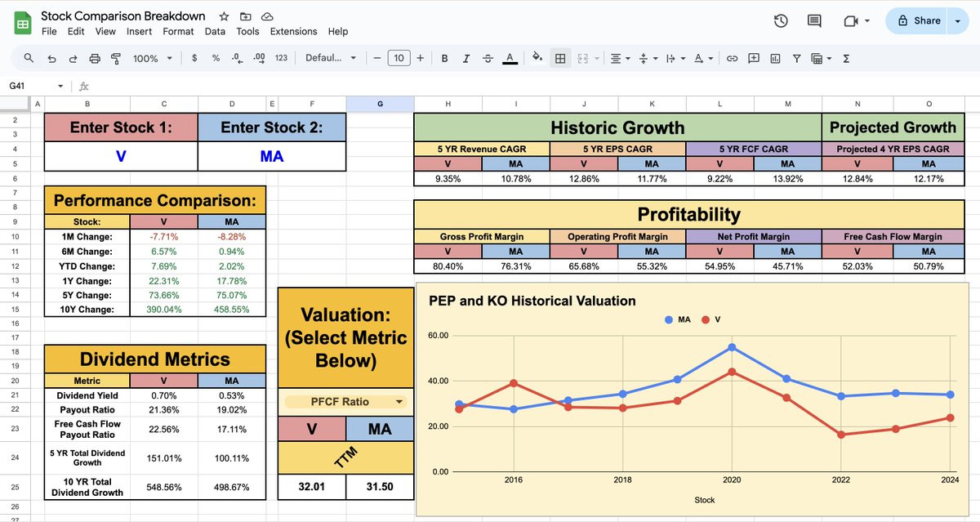Open the Insert menu
980x522 pixels.
tap(139, 31)
